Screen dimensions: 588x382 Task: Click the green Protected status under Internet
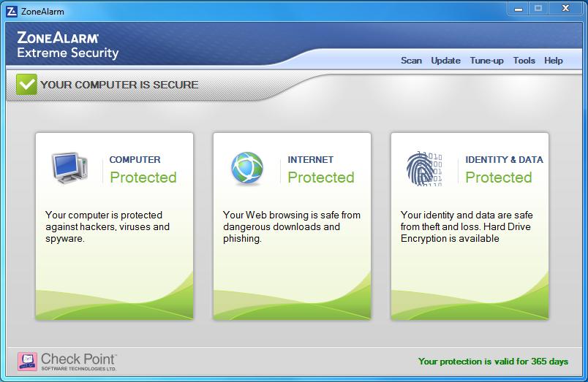[x=321, y=177]
